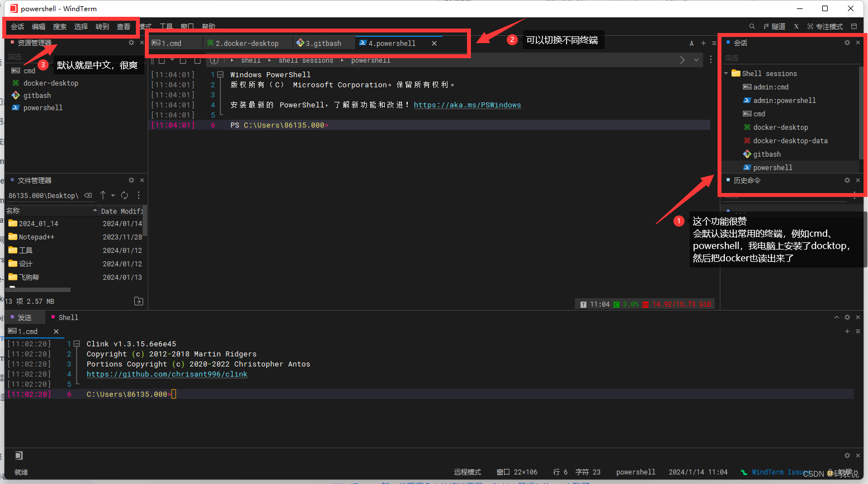868x484 pixels.
Task: Click the breadcrumb forward arrow
Action: tap(682, 60)
